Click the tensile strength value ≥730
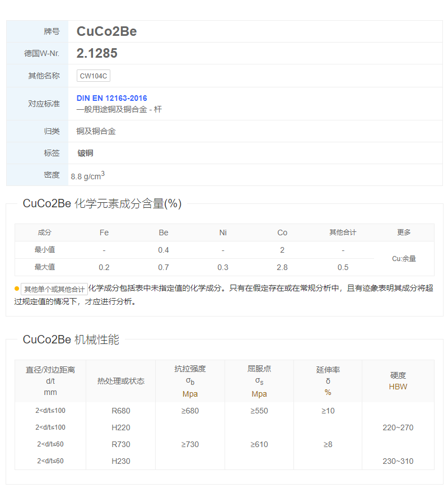Image resolution: width=448 pixels, height=493 pixels. pos(190,444)
